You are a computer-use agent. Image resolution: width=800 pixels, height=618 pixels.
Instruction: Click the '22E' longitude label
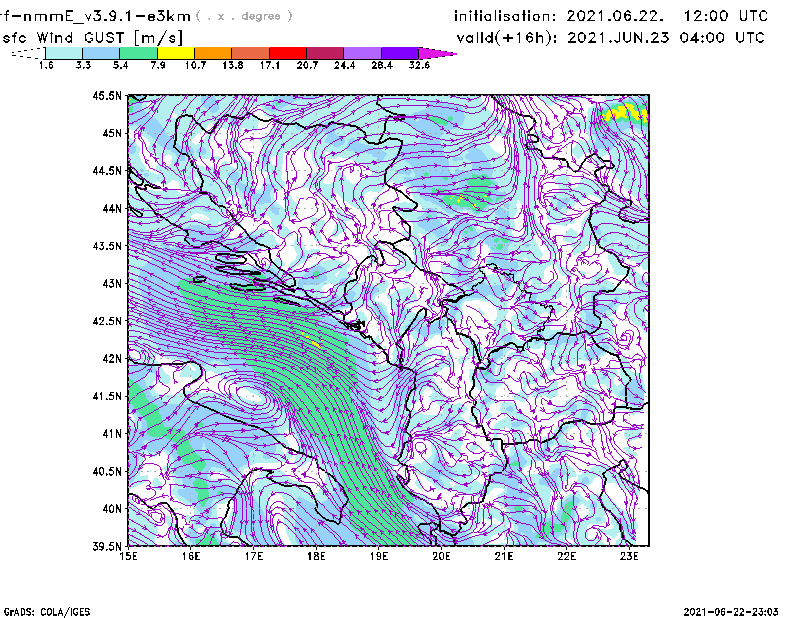[x=566, y=556]
